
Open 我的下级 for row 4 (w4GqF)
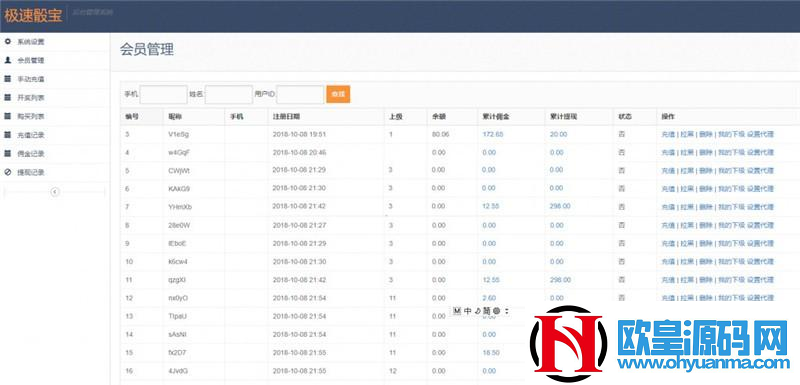pyautogui.click(x=731, y=152)
